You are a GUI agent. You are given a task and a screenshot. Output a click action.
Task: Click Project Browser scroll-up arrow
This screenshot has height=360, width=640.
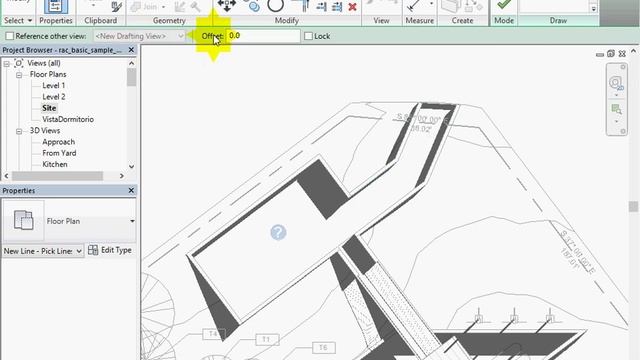tap(131, 63)
